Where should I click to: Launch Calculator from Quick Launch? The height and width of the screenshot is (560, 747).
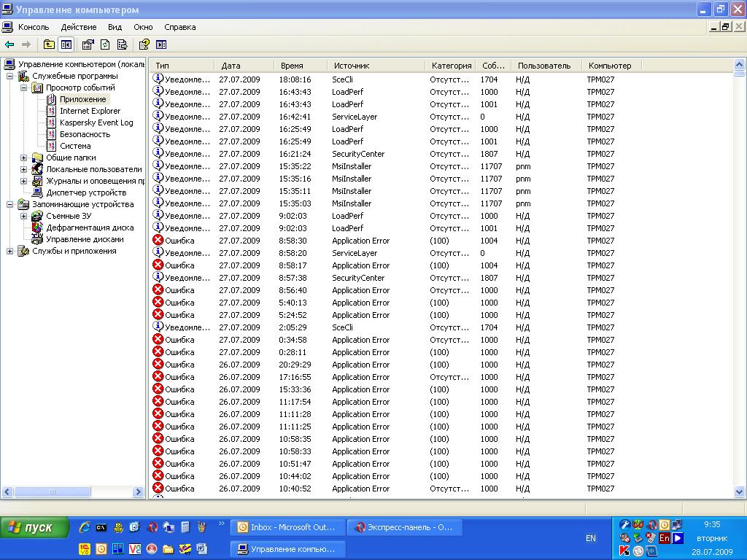pyautogui.click(x=185, y=526)
